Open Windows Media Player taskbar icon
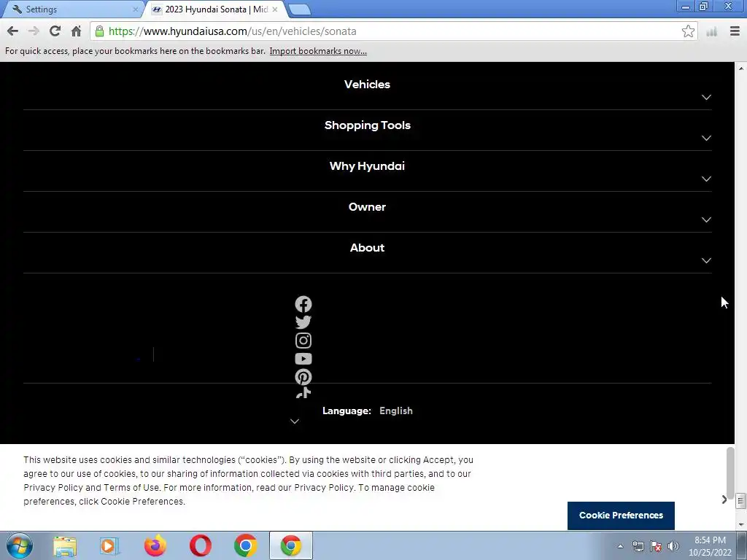The width and height of the screenshot is (747, 560). [x=109, y=545]
